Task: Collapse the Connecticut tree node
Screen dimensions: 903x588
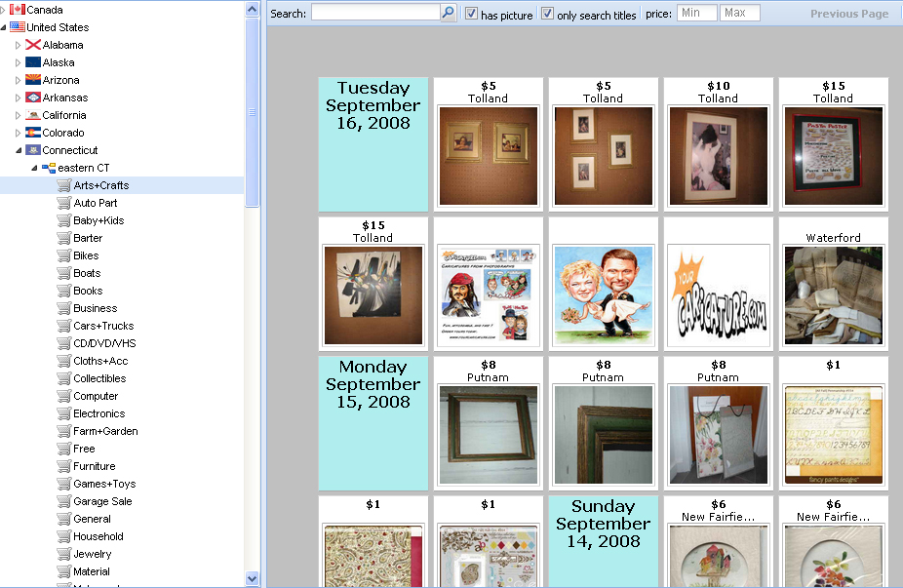Action: click(x=19, y=150)
